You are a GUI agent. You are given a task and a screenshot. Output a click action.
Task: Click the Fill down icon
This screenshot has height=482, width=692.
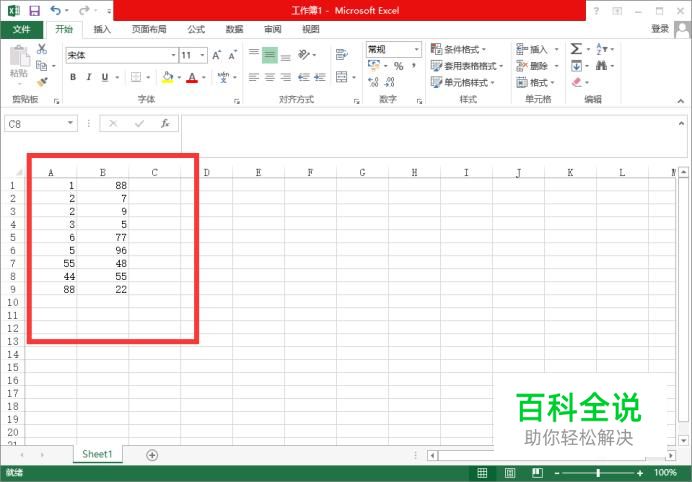(x=576, y=66)
